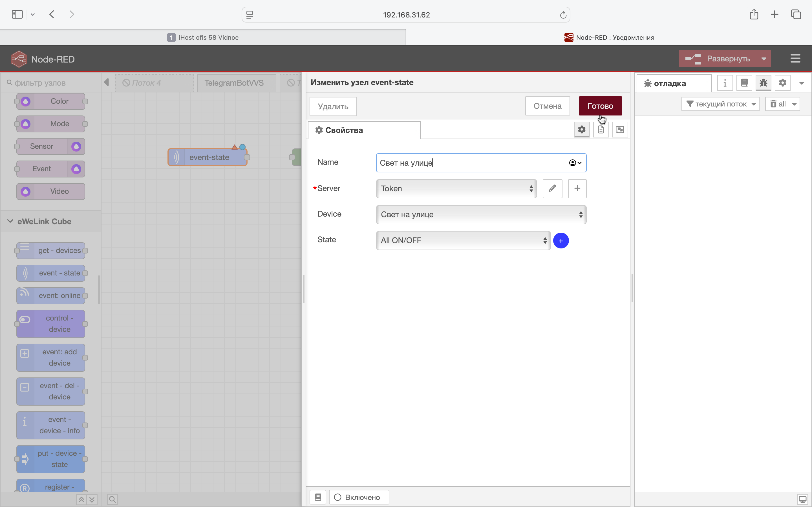Click blue plus button beside State

click(x=561, y=241)
